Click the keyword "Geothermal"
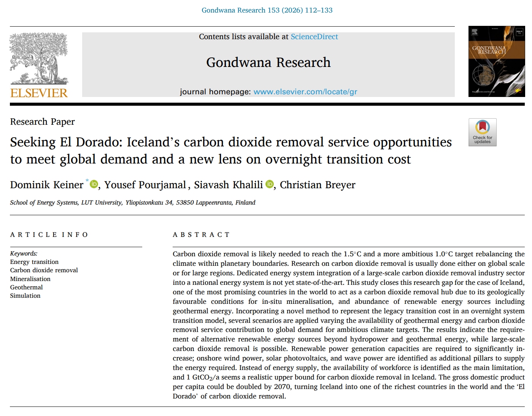The image size is (532, 416). point(26,287)
